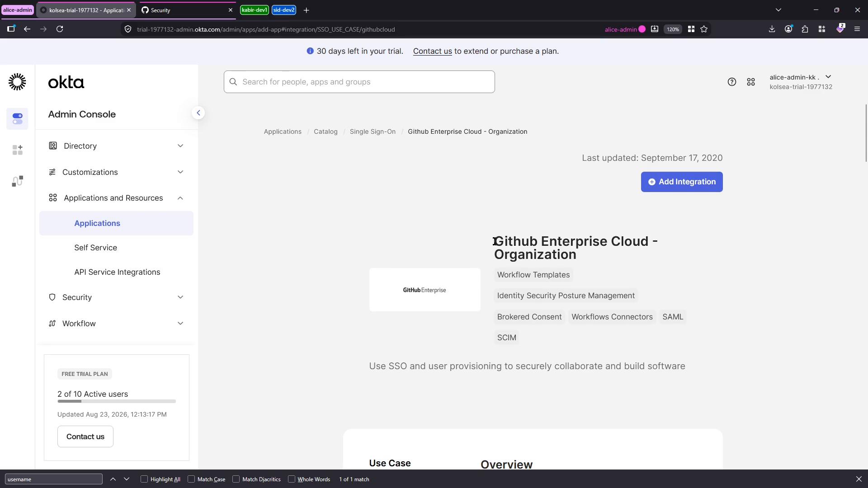Expand the Directory menu section

pos(116,146)
